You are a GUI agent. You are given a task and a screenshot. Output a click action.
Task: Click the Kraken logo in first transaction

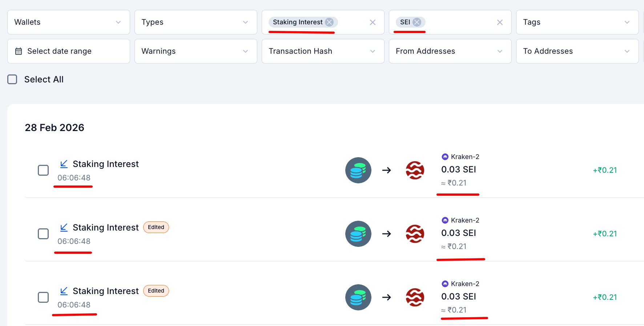445,157
